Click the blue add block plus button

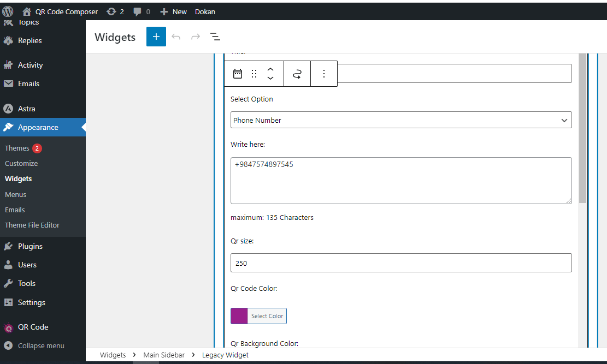click(156, 37)
